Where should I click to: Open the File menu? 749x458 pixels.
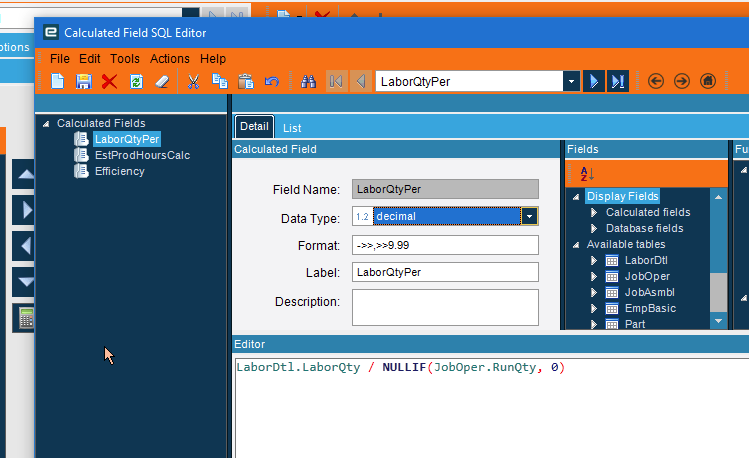60,59
